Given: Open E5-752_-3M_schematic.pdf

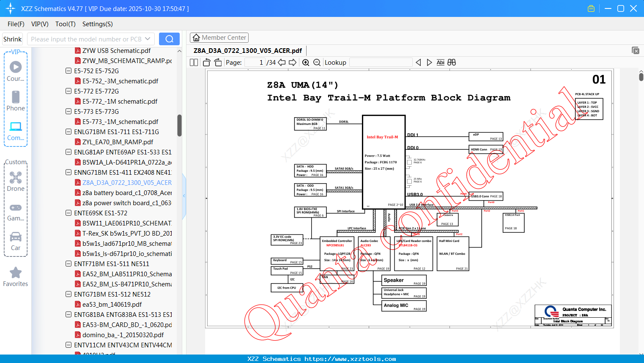Looking at the screenshot, I should tap(120, 81).
